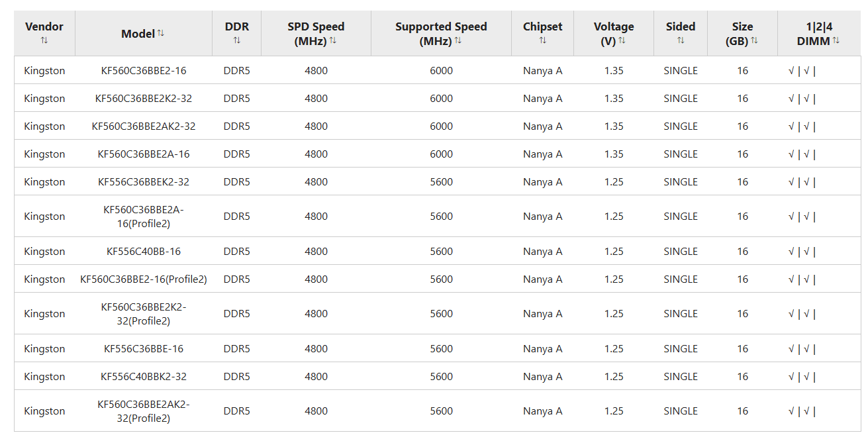The width and height of the screenshot is (868, 443).
Task: Select the KF556C40BB-16 model text
Action: coord(144,251)
